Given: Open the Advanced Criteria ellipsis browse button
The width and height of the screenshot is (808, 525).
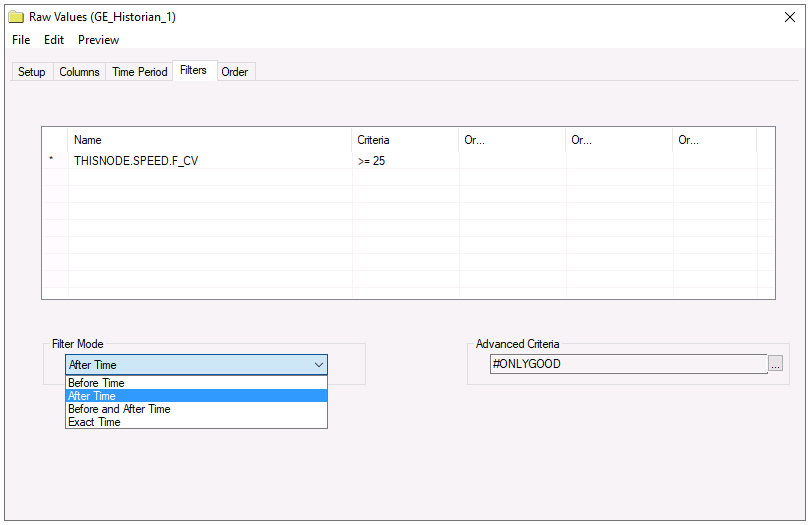Looking at the screenshot, I should [775, 364].
